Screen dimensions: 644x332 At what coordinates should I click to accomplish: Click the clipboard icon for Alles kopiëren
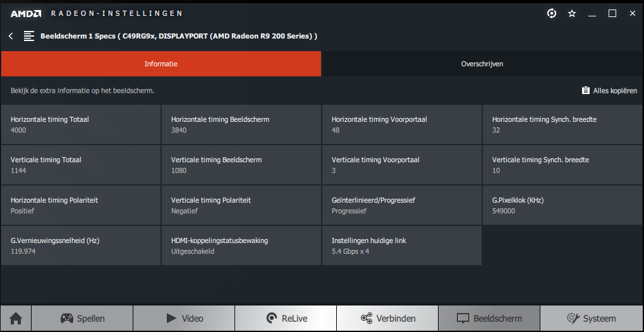point(586,91)
